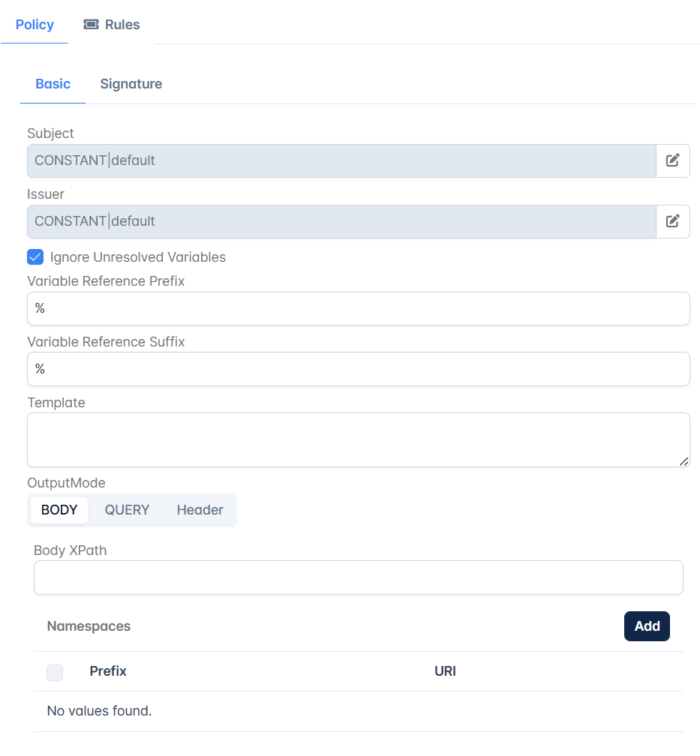Focus the Variable Reference Prefix input

click(x=358, y=308)
